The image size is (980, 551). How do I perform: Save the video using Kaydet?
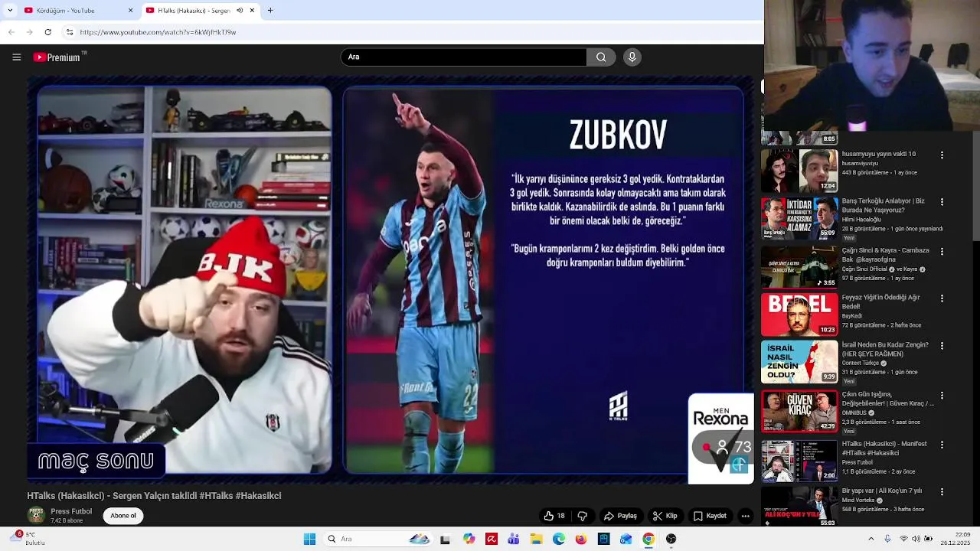710,516
